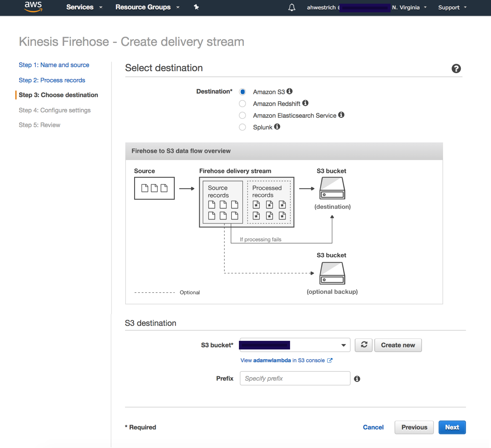Open the notifications bell icon
The width and height of the screenshot is (491, 448).
[x=292, y=7]
